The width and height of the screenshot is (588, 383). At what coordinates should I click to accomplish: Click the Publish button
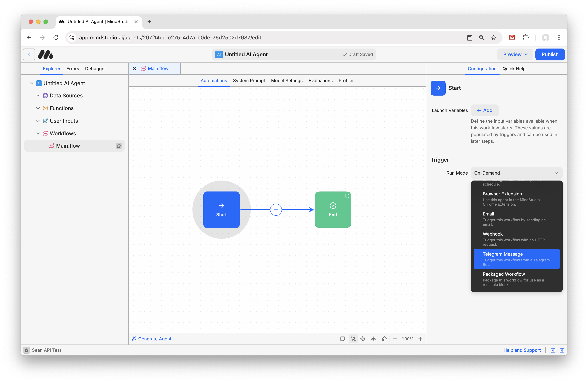pos(550,54)
